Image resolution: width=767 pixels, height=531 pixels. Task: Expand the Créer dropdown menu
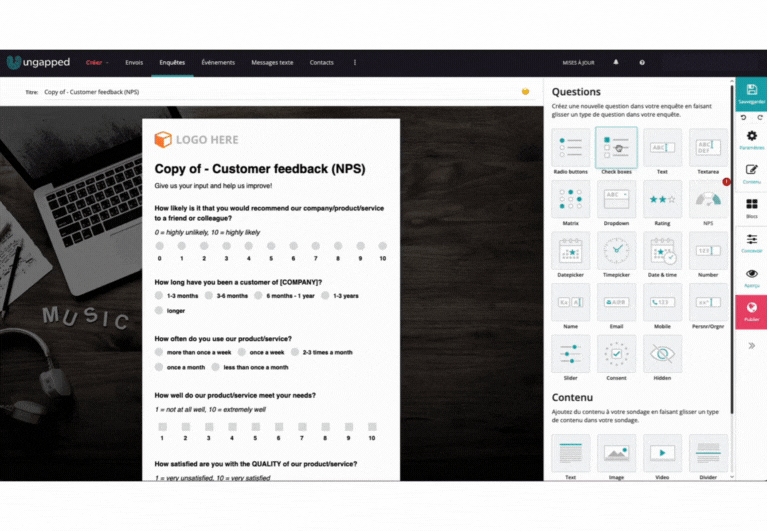97,63
